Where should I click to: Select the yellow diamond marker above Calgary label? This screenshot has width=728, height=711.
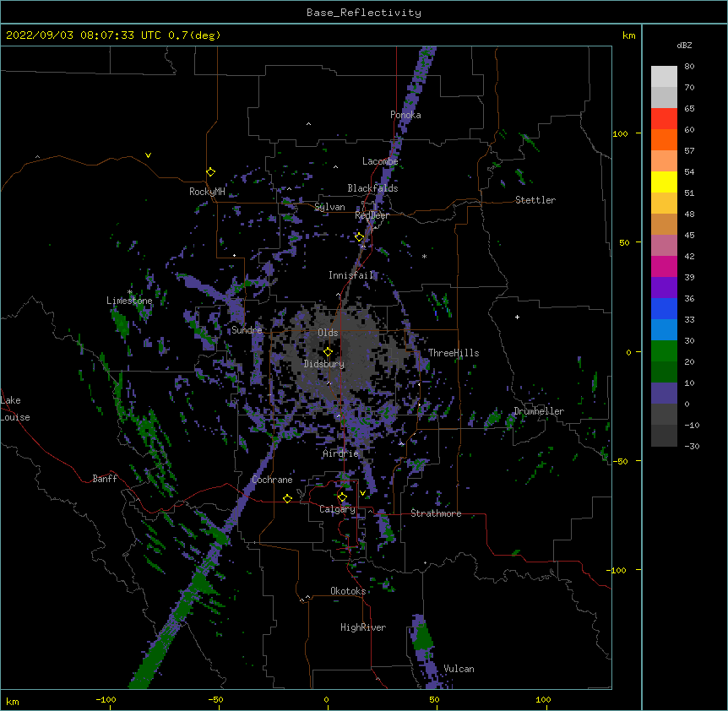click(342, 497)
